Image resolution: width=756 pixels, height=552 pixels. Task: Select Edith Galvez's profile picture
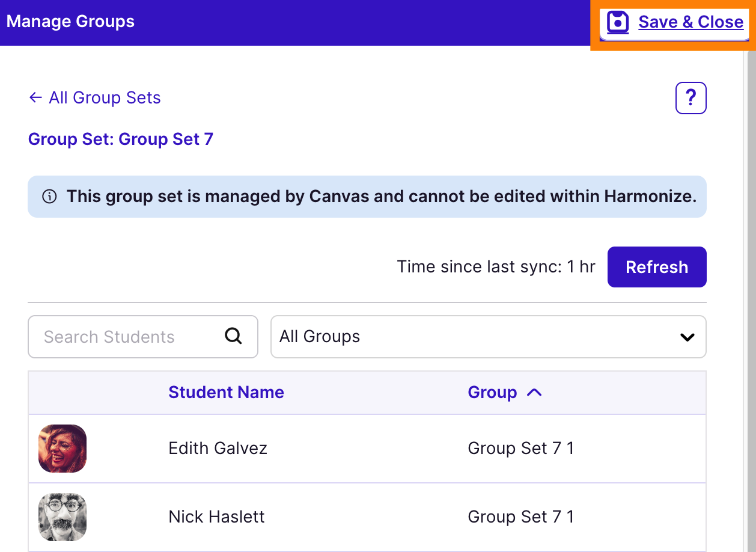pyautogui.click(x=62, y=449)
